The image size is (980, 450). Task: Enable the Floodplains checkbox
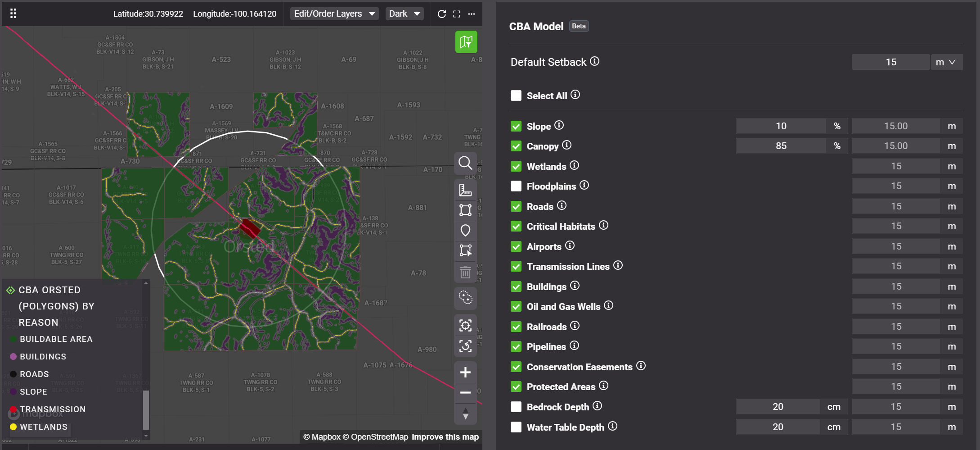[516, 186]
